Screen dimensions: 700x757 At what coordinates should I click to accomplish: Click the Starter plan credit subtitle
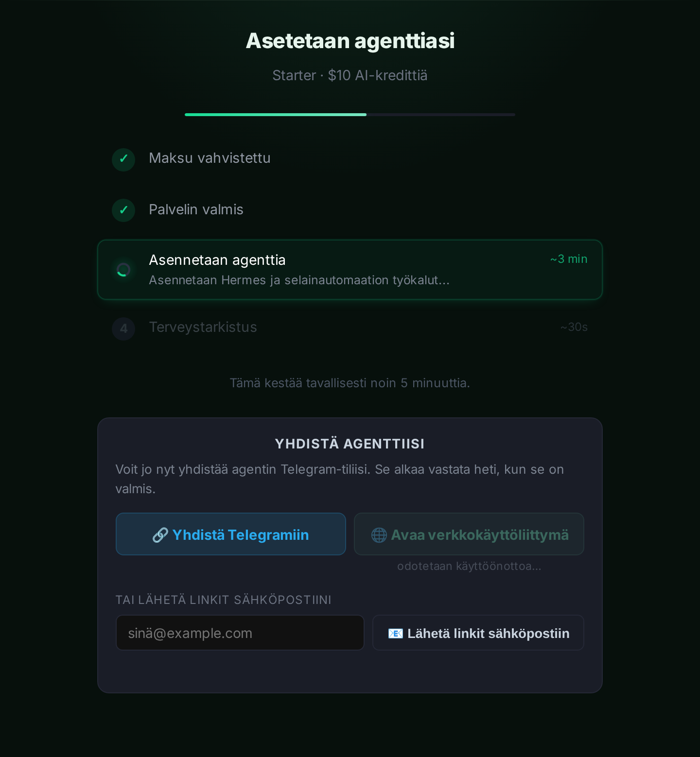click(x=350, y=75)
